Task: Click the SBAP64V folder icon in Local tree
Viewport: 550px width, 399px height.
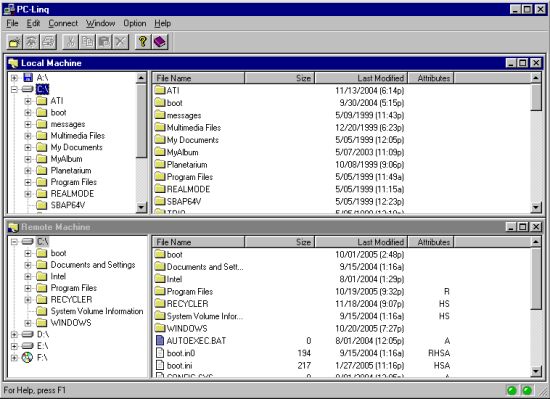Action: 42,205
